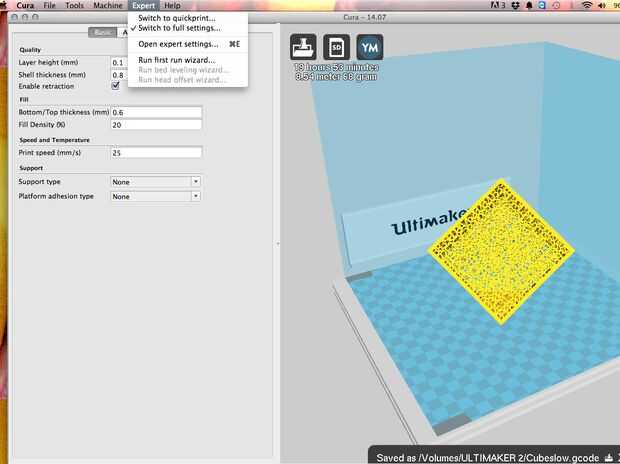
Task: Select Open expert settings menu item
Action: (188, 44)
